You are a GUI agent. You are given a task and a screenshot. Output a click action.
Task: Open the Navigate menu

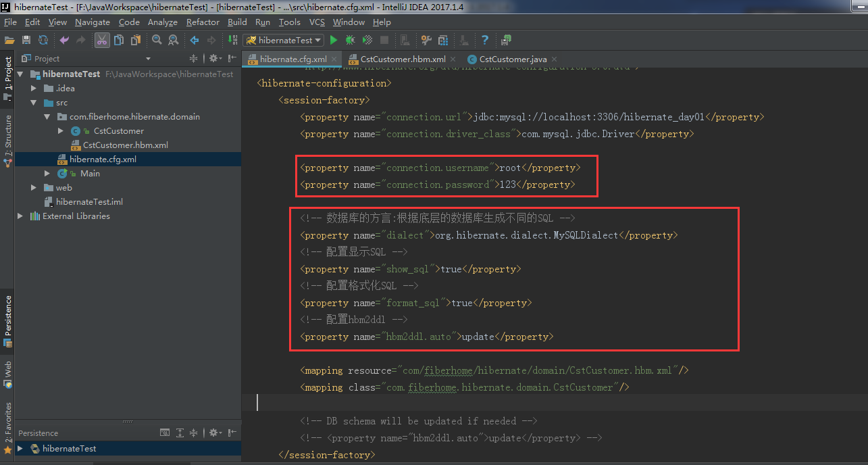(x=92, y=22)
